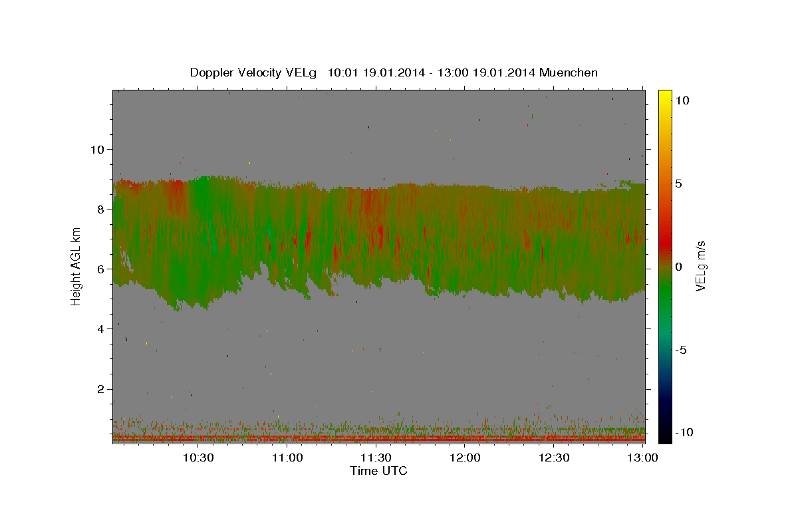Viewport: 798px width, 532px height.
Task: Click the 'VELg m/s' colorbar label
Action: [700, 266]
